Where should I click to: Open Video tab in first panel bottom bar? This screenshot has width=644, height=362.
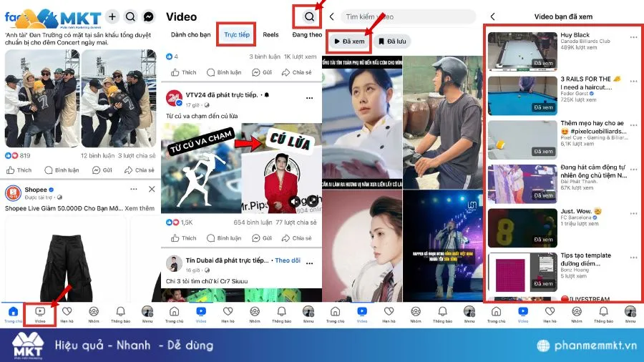pyautogui.click(x=40, y=315)
